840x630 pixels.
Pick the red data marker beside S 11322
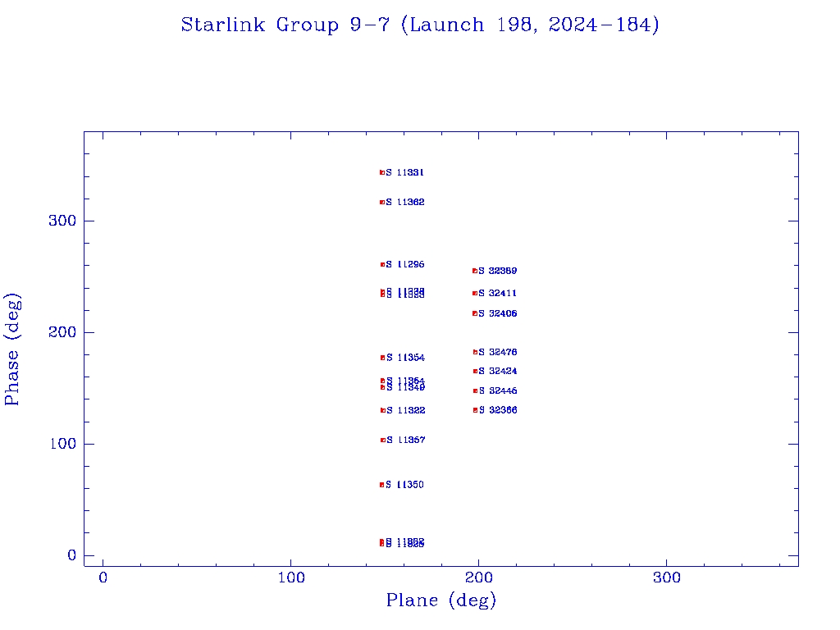[382, 410]
